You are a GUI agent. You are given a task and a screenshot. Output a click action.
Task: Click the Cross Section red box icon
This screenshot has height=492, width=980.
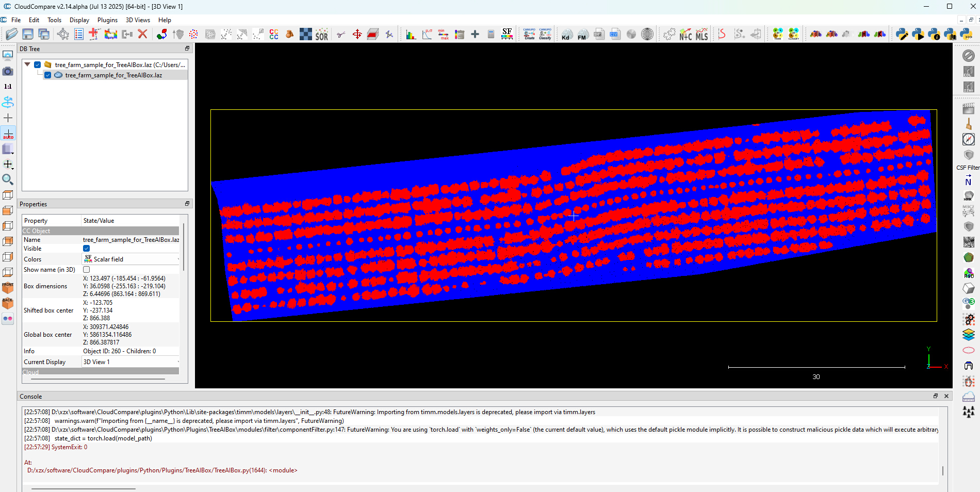tap(373, 34)
